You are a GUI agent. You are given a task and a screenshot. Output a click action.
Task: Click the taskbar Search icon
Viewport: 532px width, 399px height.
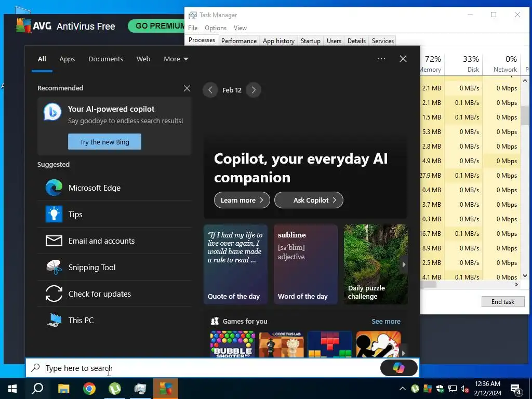point(37,389)
